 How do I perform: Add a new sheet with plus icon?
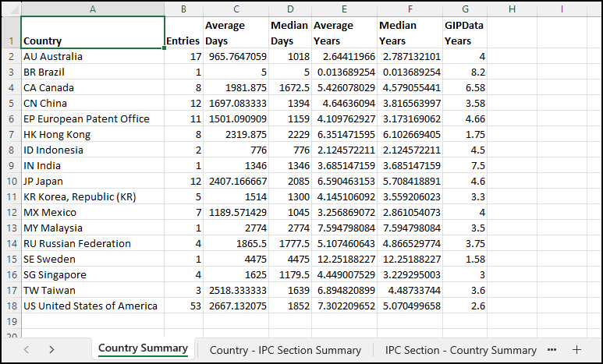click(577, 350)
